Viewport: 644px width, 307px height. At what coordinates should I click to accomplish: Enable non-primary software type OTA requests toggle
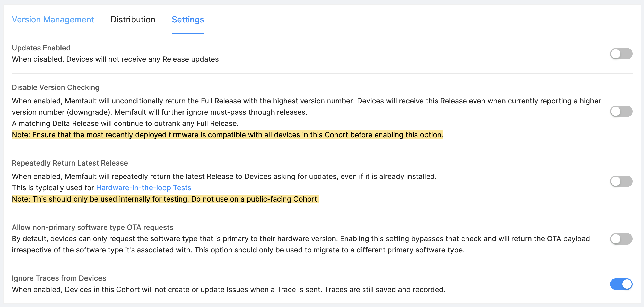pos(621,239)
